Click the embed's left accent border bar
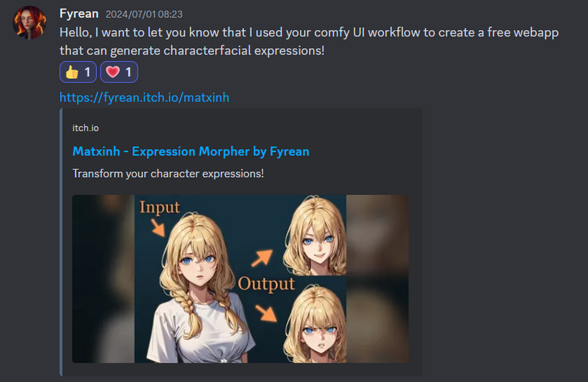This screenshot has height=382, width=588. (x=61, y=242)
